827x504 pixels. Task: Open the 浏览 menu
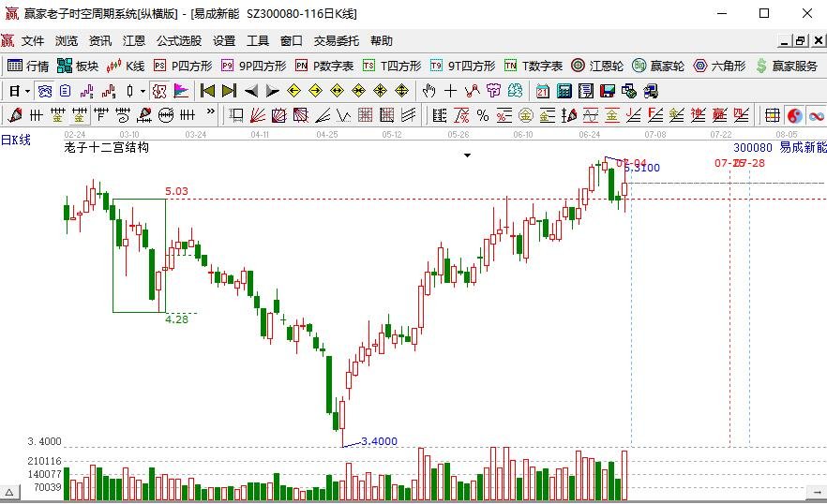coord(67,40)
